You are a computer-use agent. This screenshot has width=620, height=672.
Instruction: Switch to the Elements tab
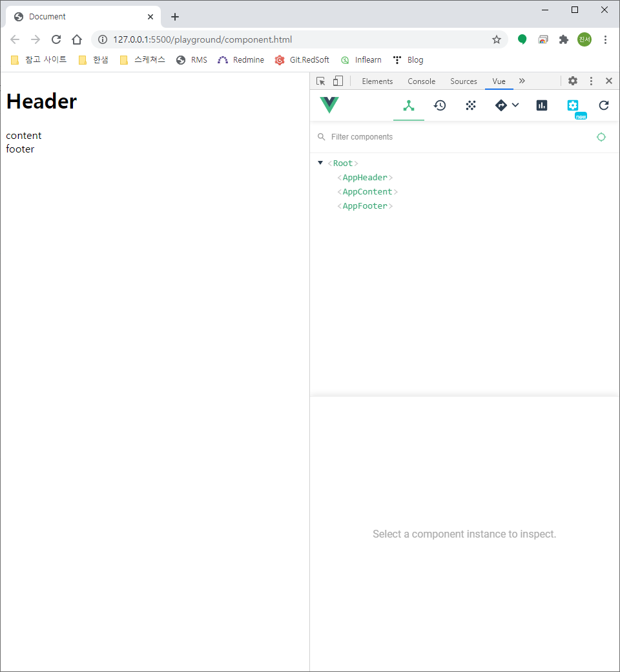[x=377, y=81]
